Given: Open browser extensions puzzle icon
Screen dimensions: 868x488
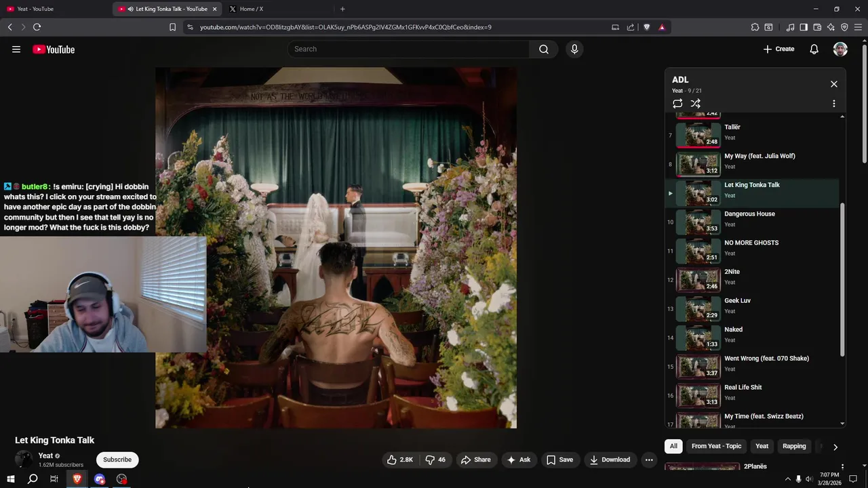Looking at the screenshot, I should pyautogui.click(x=755, y=27).
